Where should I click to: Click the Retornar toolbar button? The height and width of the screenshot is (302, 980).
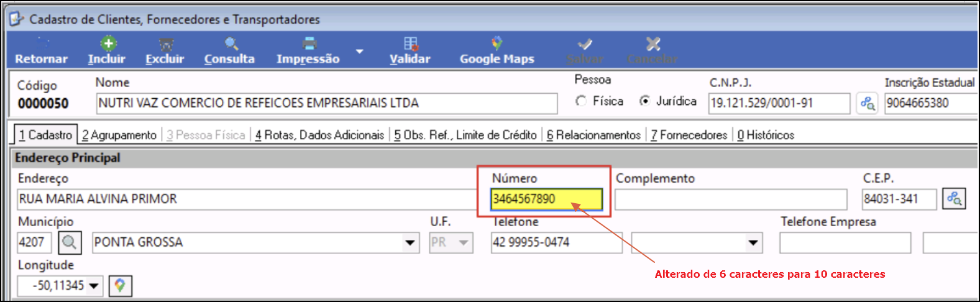pos(41,51)
